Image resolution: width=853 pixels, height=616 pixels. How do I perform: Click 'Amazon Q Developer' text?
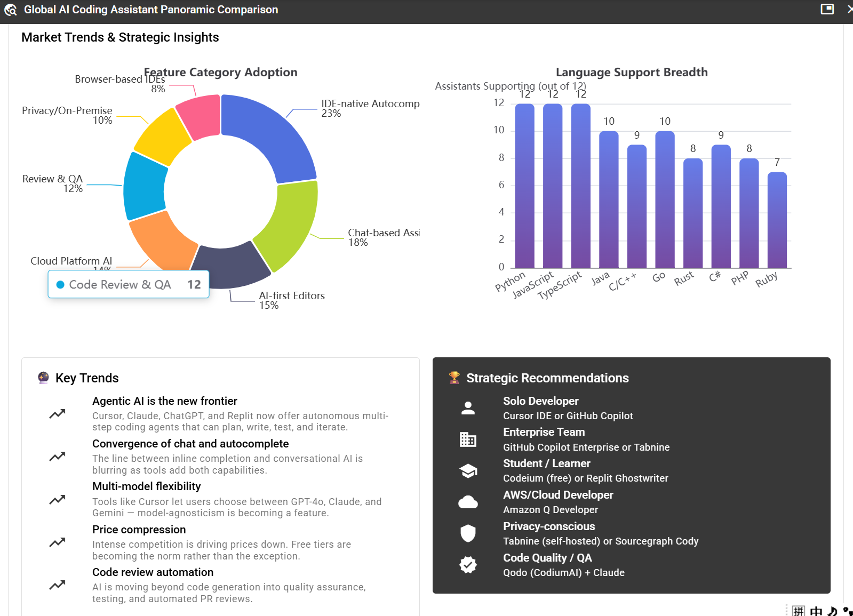pyautogui.click(x=551, y=510)
